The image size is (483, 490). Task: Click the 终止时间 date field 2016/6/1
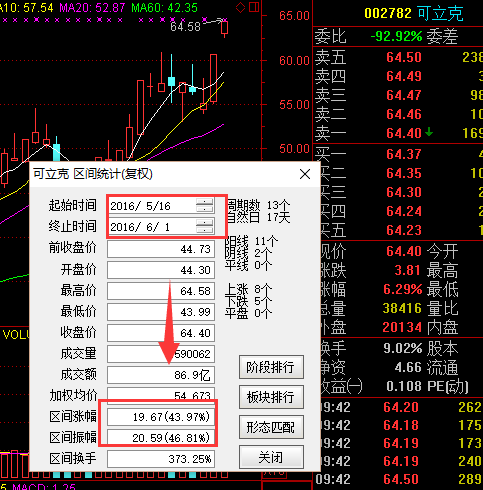click(153, 227)
